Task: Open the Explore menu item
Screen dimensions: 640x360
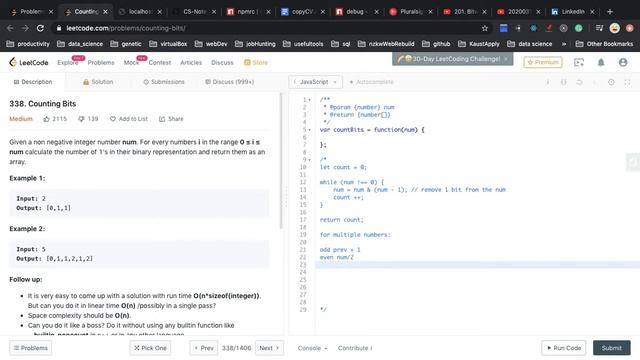Action: click(68, 62)
